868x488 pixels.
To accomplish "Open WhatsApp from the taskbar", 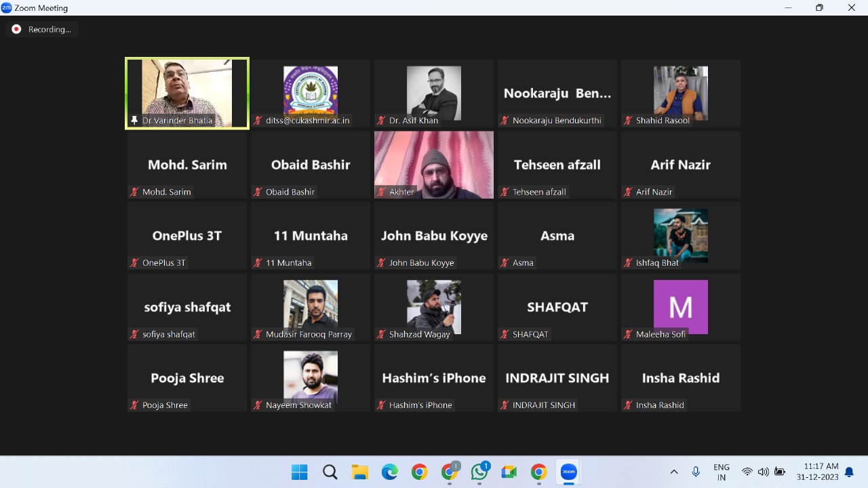I will click(479, 472).
